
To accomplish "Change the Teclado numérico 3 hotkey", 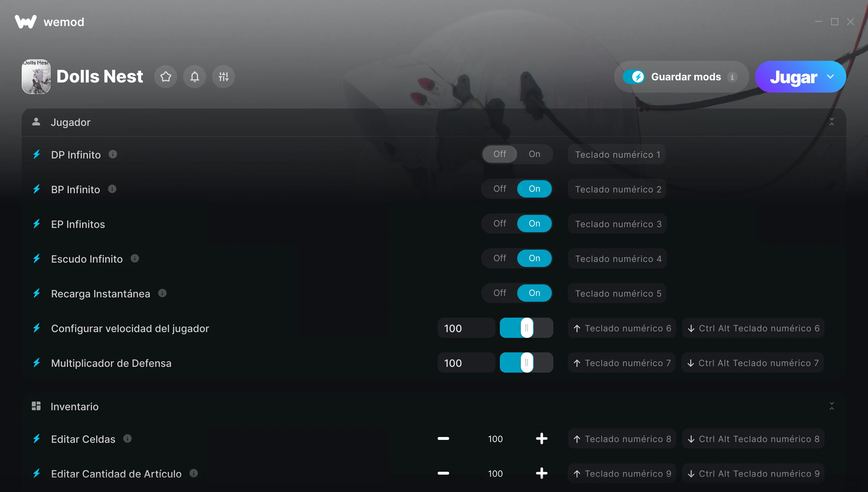I will point(618,224).
